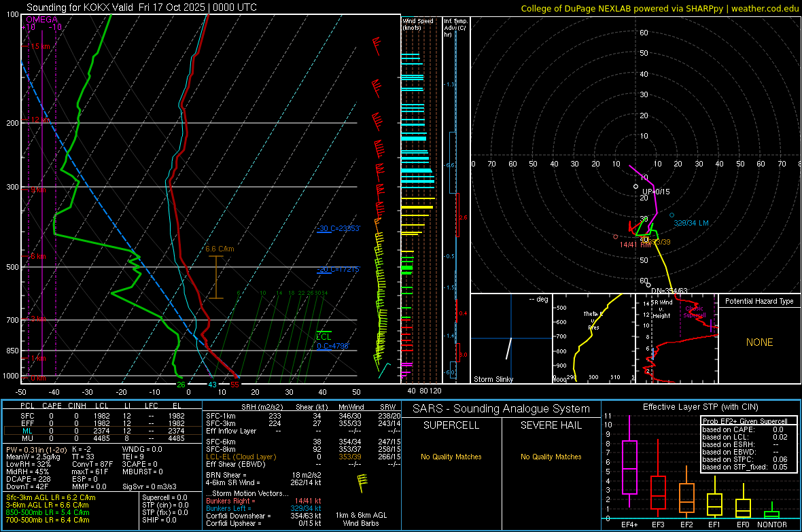Click the -20 C=17215' level label
Viewport: 802px width, 532px height.
pyautogui.click(x=338, y=269)
